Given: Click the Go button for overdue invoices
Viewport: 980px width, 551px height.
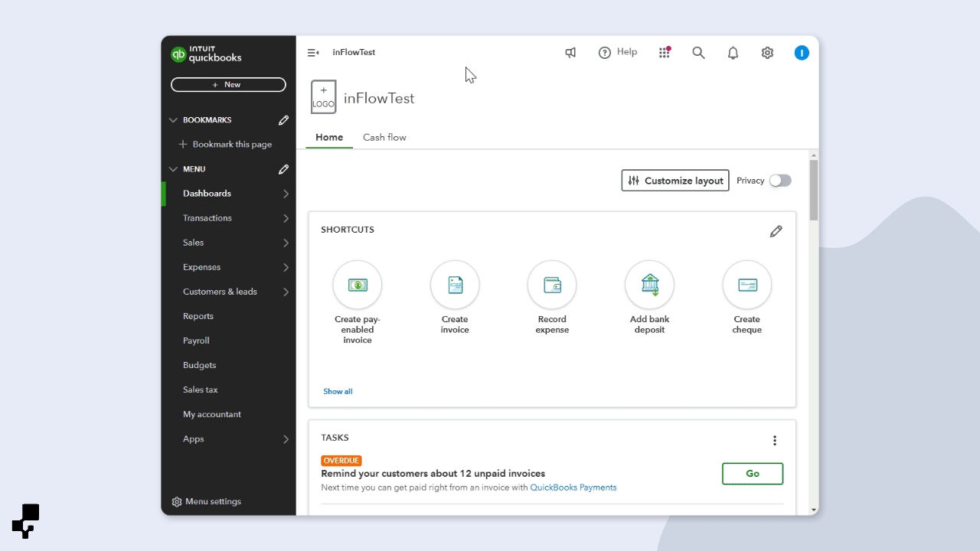Looking at the screenshot, I should pyautogui.click(x=752, y=474).
